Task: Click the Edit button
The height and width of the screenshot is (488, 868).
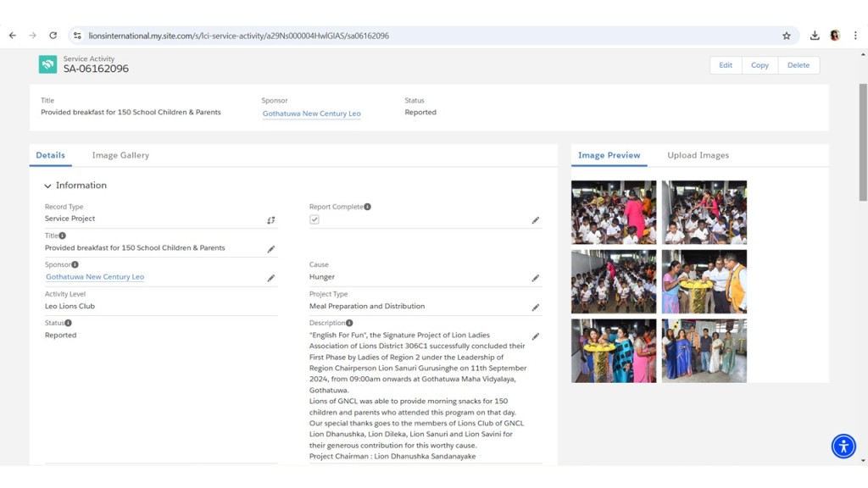Action: [726, 65]
